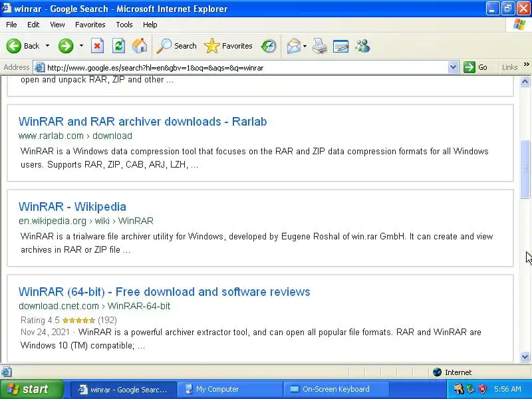Open Favorites star in toolbar
This screenshot has width=532, height=399.
pyautogui.click(x=228, y=46)
